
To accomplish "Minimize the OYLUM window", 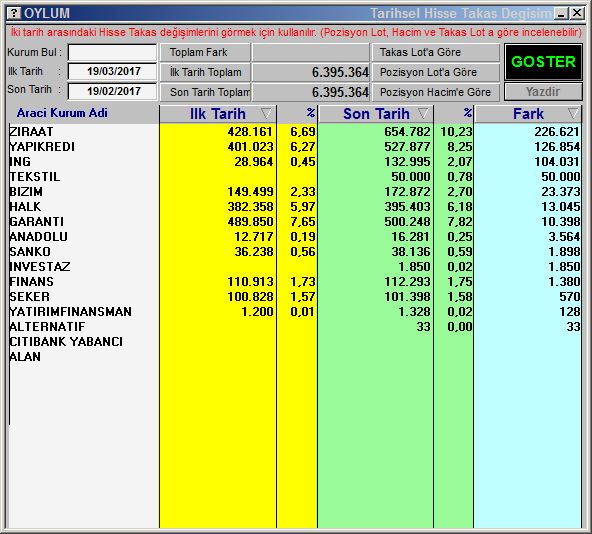I will pos(561,14).
